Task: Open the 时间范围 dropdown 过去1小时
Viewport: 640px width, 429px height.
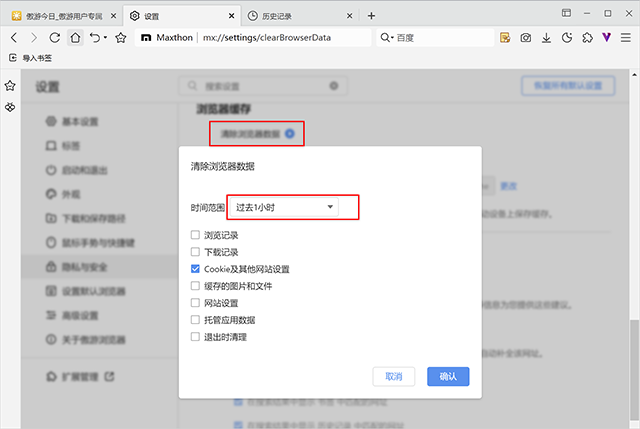Action: point(284,207)
